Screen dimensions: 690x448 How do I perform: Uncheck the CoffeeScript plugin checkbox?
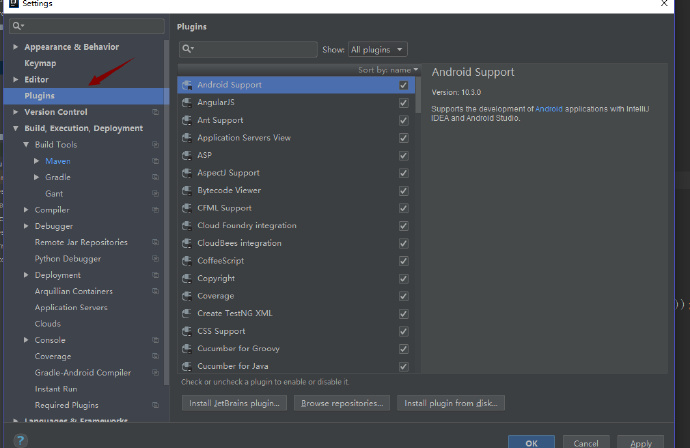[x=404, y=261]
